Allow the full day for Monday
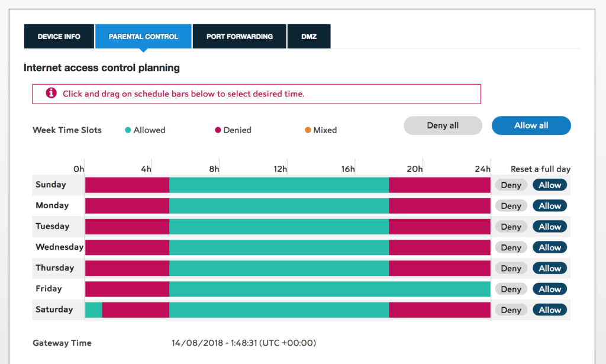The height and width of the screenshot is (364, 606). (x=550, y=206)
